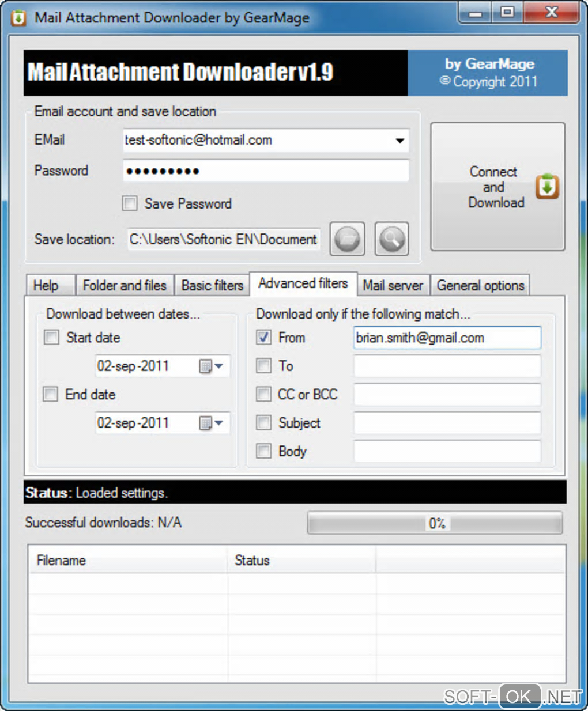588x711 pixels.
Task: Select the Advanced filters tab
Action: pyautogui.click(x=303, y=283)
